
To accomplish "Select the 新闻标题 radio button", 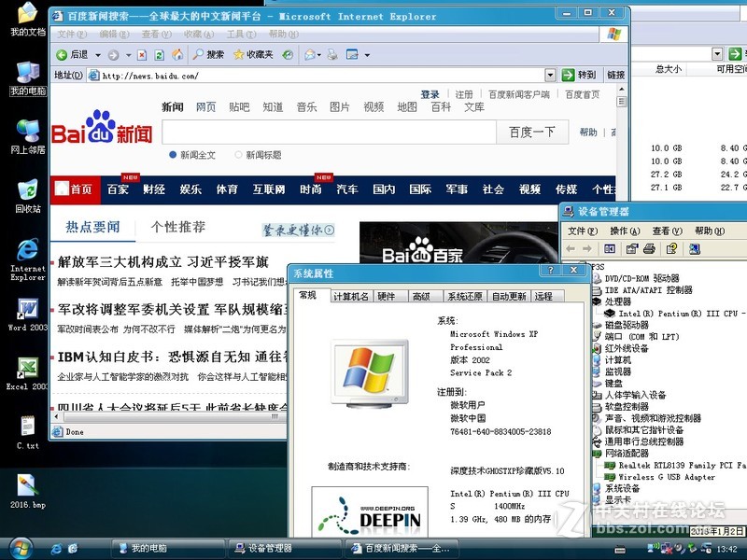I will click(x=238, y=155).
